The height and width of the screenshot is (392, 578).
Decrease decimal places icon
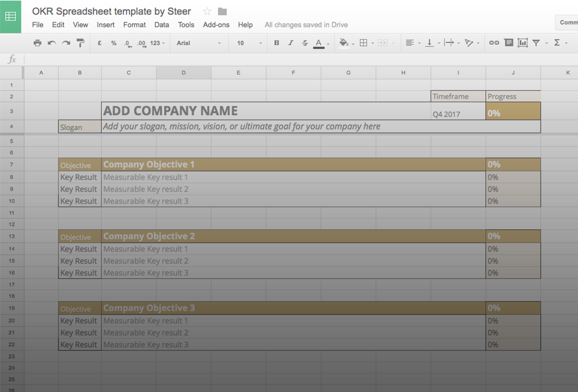(x=128, y=43)
